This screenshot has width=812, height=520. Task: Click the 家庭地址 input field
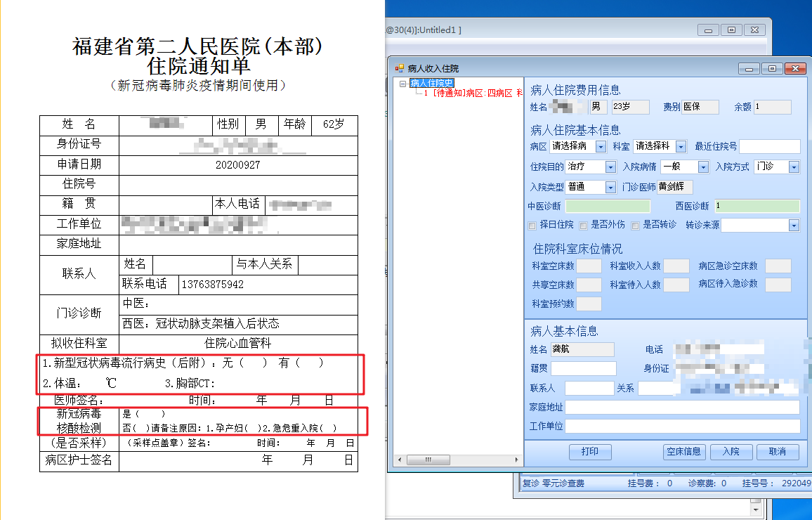[x=683, y=407]
